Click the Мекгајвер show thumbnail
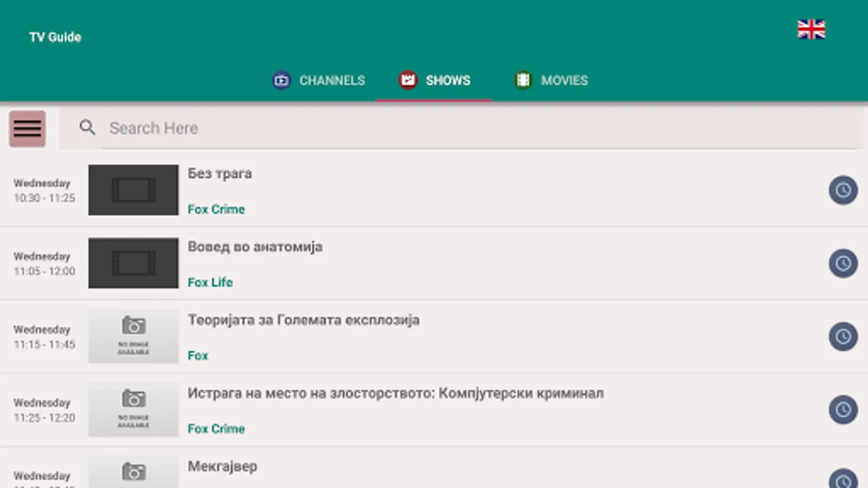The width and height of the screenshot is (868, 488). [x=133, y=472]
